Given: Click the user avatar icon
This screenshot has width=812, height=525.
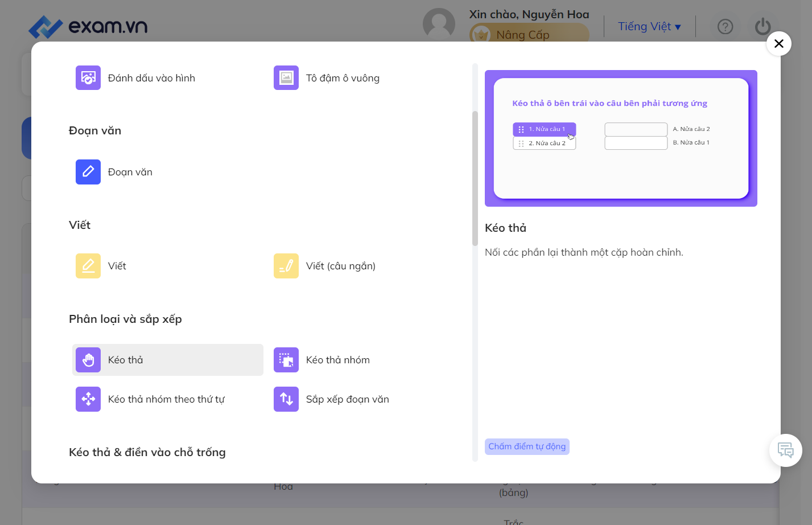Looking at the screenshot, I should click(x=439, y=24).
